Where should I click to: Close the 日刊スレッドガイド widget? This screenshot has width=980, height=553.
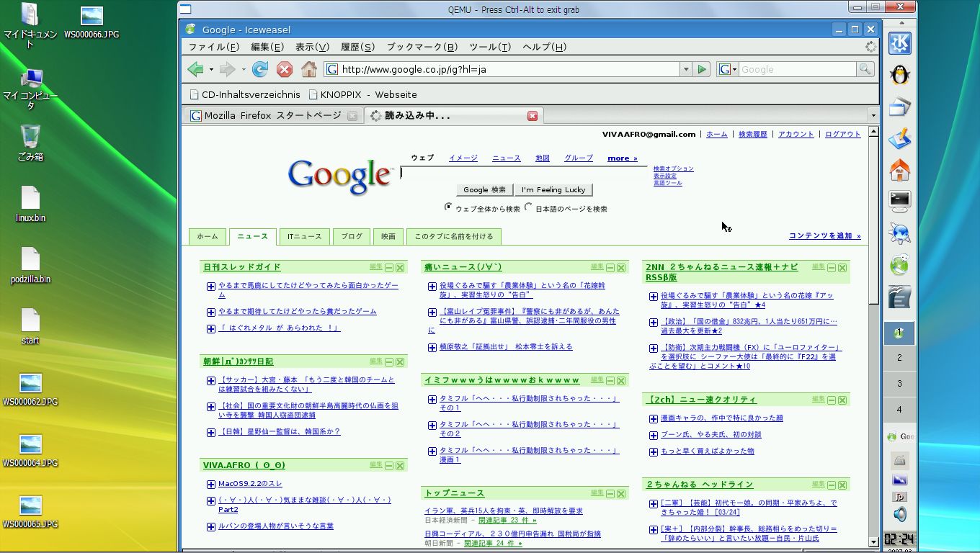pos(400,268)
